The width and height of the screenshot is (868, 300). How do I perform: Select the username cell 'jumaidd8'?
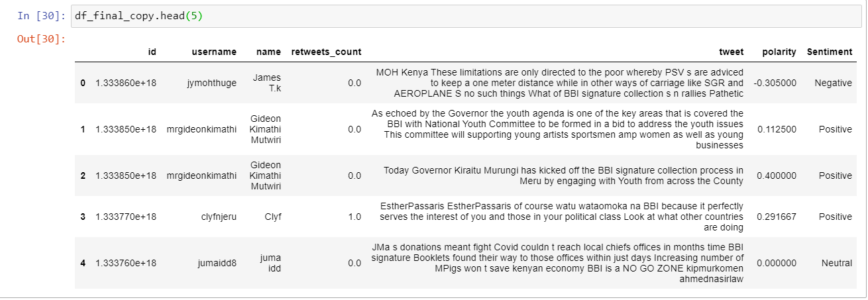216,263
